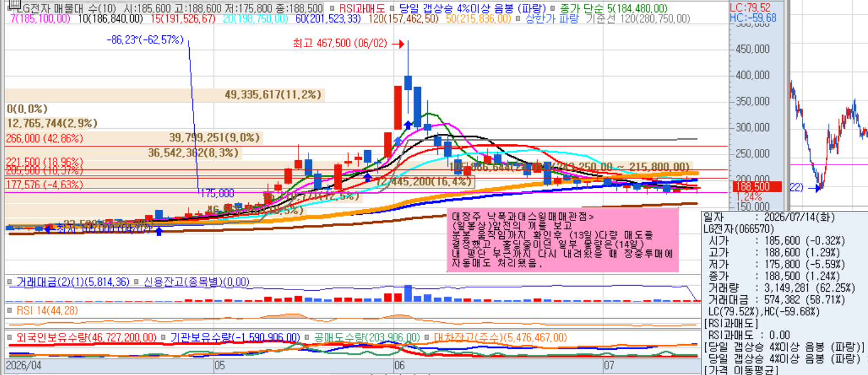Click the 06 month marker on time axis
868x375 pixels.
(400, 366)
